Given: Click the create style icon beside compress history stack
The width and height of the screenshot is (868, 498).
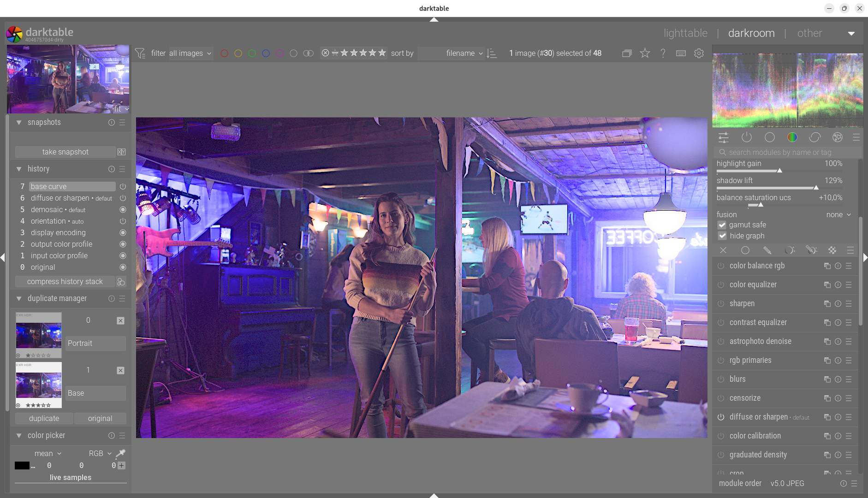Looking at the screenshot, I should (x=121, y=282).
